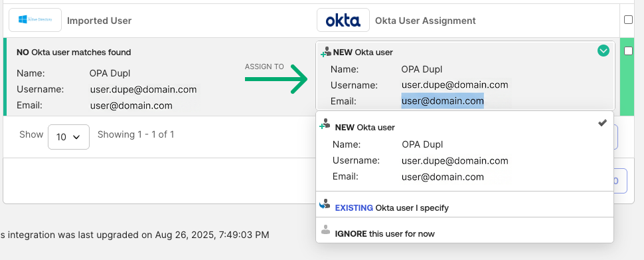Click the Imported User column header
Image resolution: width=644 pixels, height=260 pixels.
(x=99, y=21)
